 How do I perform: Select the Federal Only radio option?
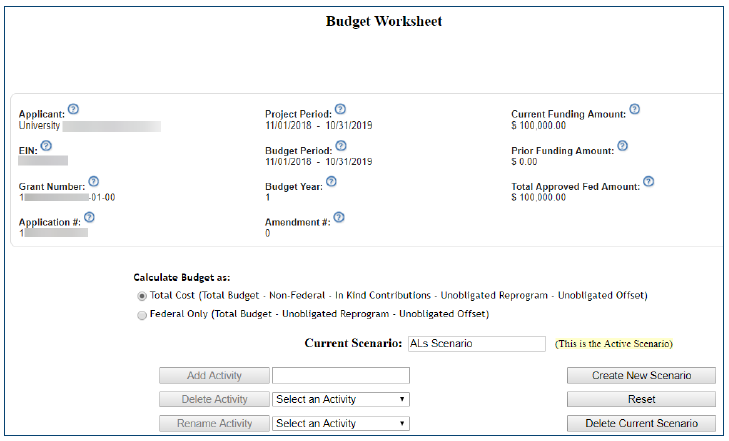141,314
